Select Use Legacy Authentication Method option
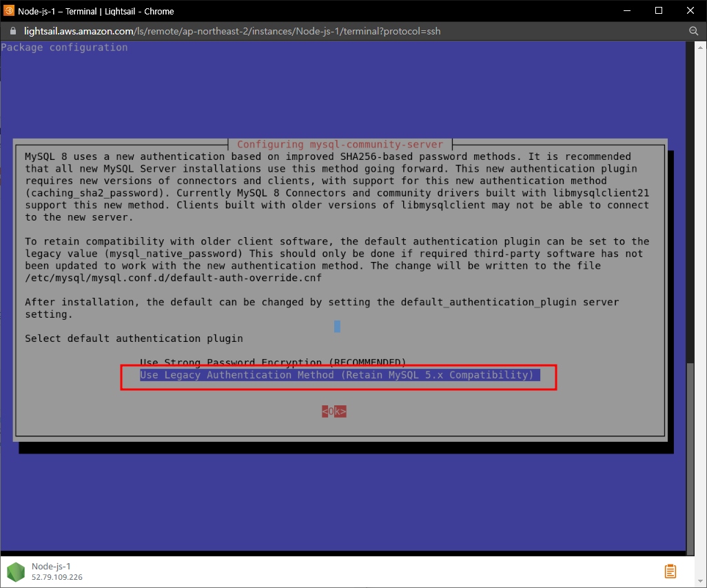This screenshot has height=588, width=707. tap(340, 375)
